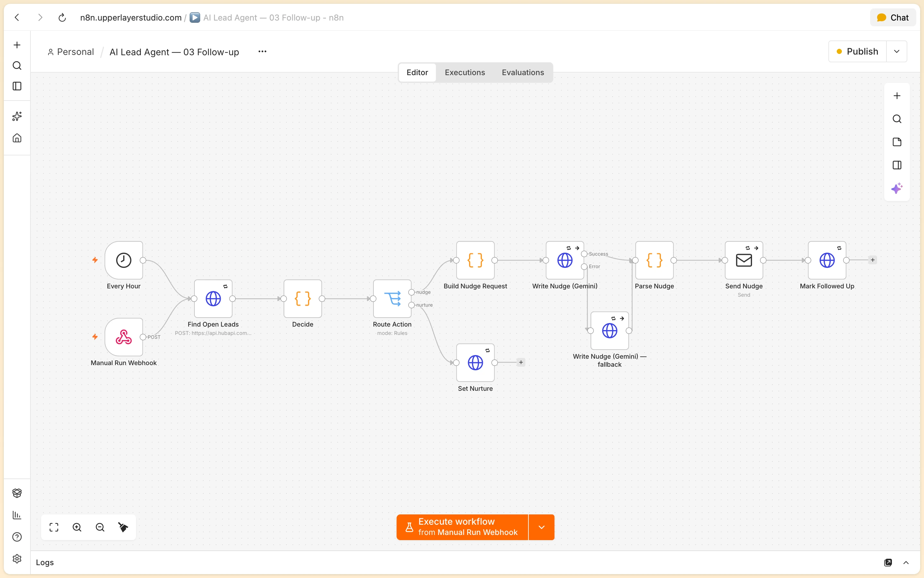Toggle the left sidebar panel

tap(17, 86)
